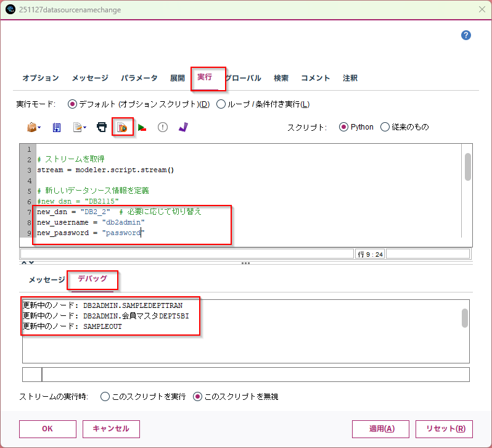Go to the 展開 tab
The height and width of the screenshot is (448, 492).
(x=178, y=78)
